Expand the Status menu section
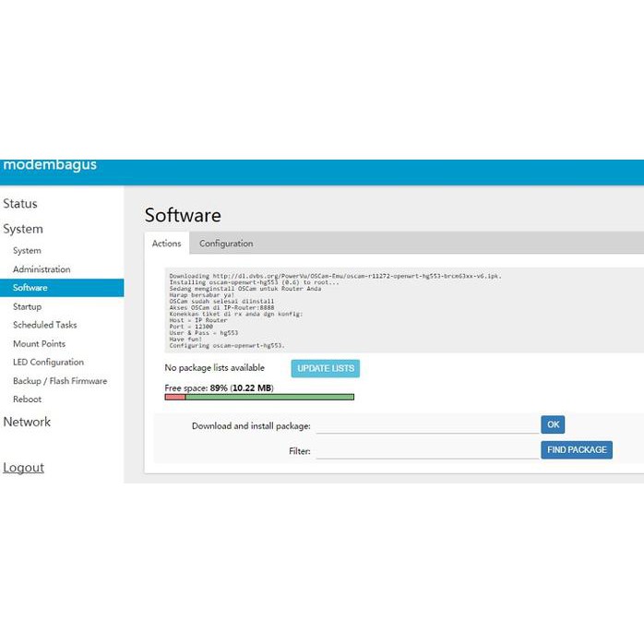Image resolution: width=644 pixels, height=644 pixels. (20, 204)
